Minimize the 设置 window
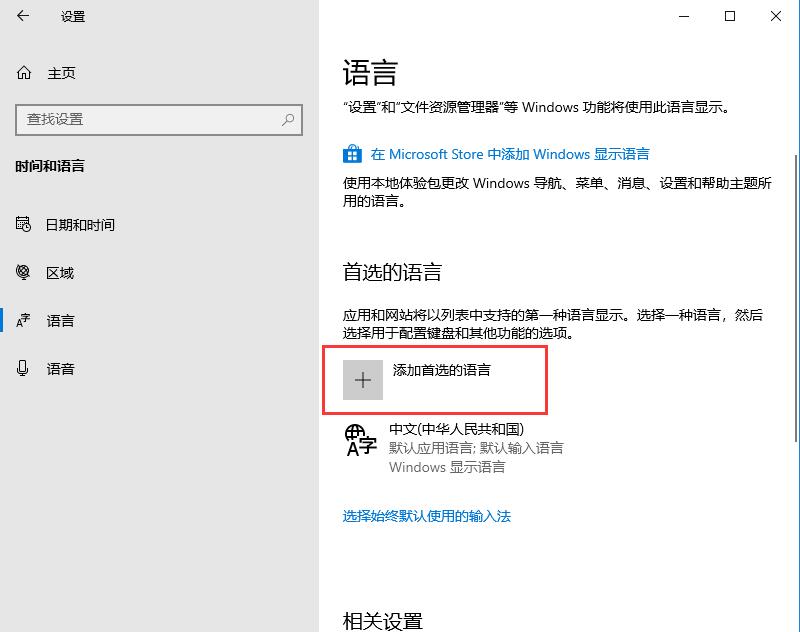 coord(683,17)
